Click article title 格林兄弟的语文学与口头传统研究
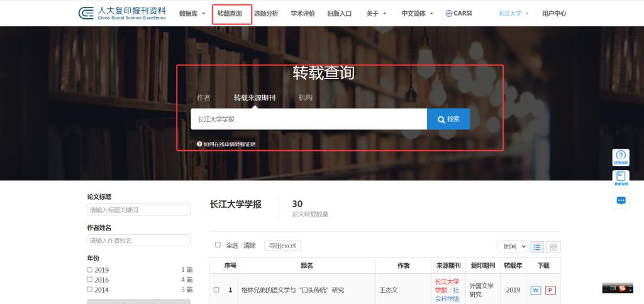The image size is (644, 304). pyautogui.click(x=293, y=290)
